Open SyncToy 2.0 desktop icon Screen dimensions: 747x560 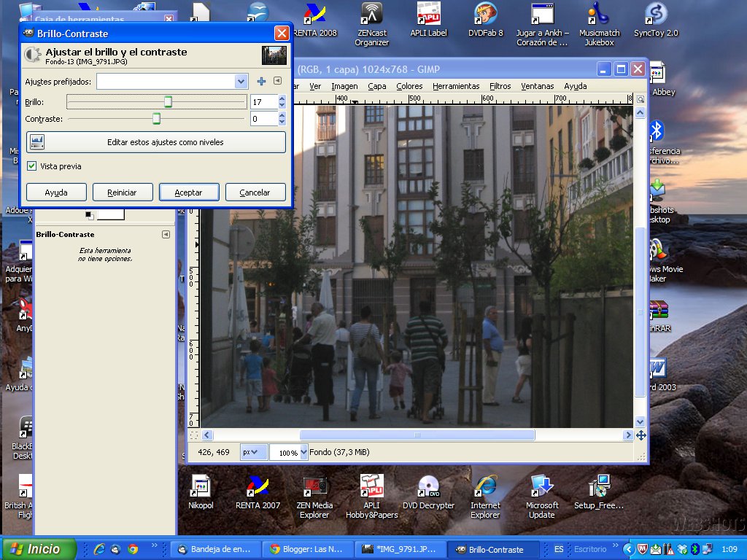[656, 20]
